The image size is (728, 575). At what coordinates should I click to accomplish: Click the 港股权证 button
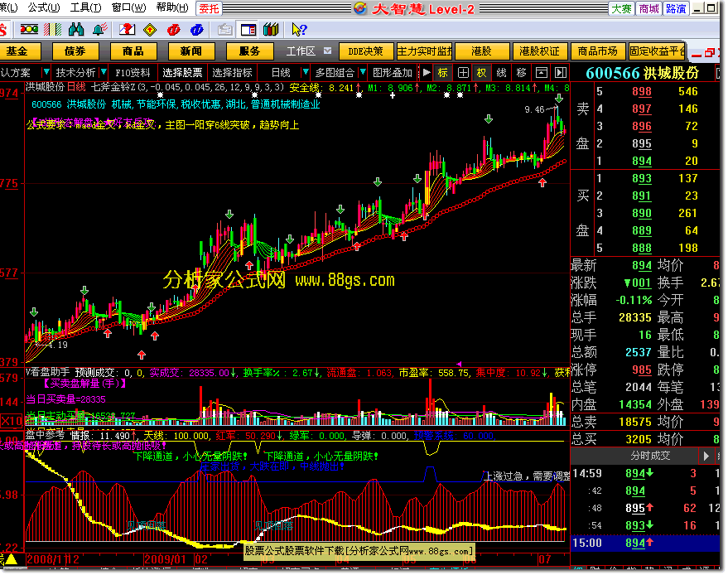point(539,51)
